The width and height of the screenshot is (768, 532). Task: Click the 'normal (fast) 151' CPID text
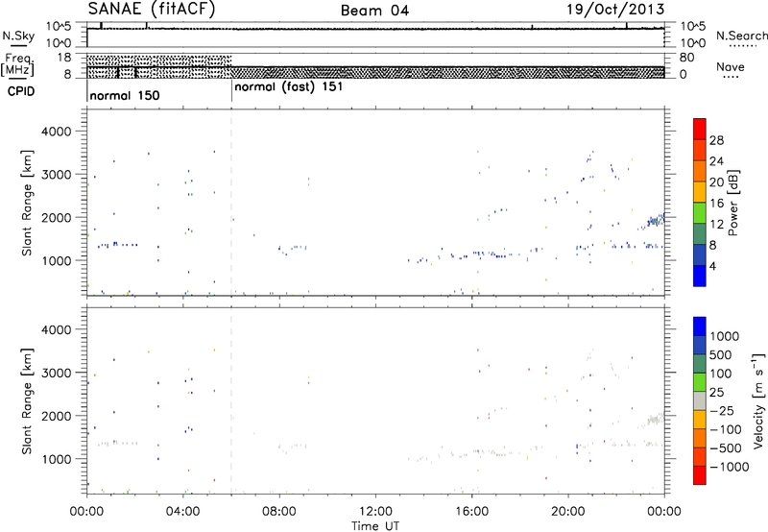(289, 87)
